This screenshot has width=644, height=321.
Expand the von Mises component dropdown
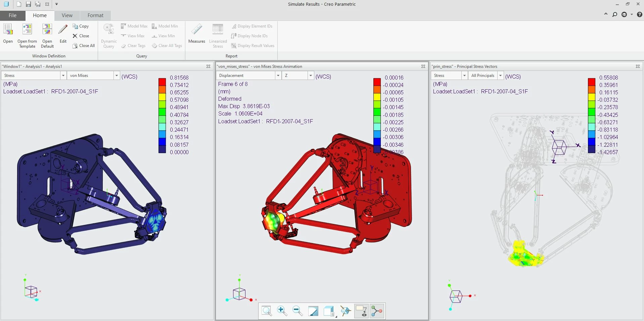(117, 76)
